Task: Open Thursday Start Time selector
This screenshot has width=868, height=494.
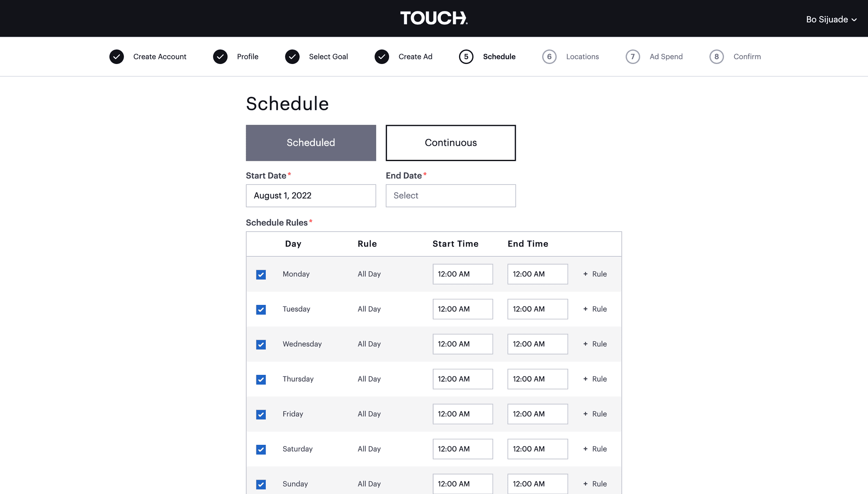Action: click(x=463, y=379)
